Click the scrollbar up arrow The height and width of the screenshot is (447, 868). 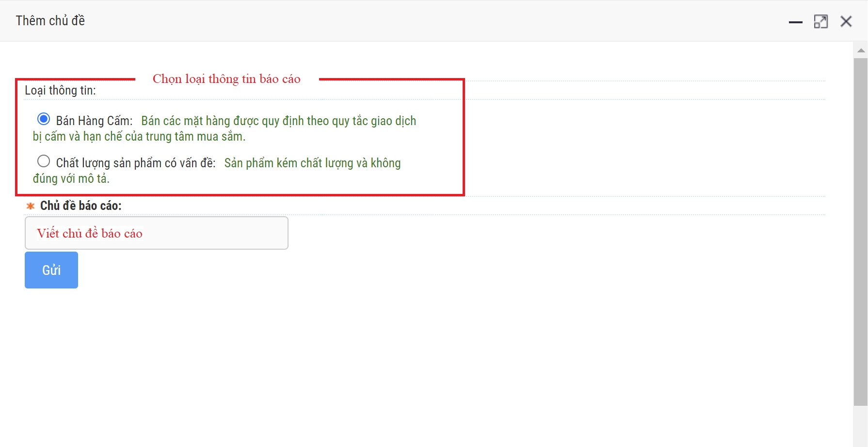pyautogui.click(x=861, y=50)
